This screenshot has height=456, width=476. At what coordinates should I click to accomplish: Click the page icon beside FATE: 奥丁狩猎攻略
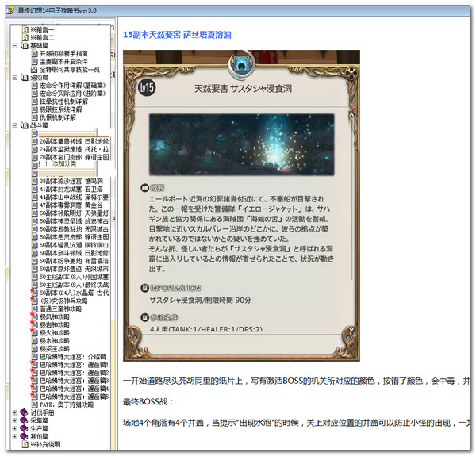tap(35, 404)
